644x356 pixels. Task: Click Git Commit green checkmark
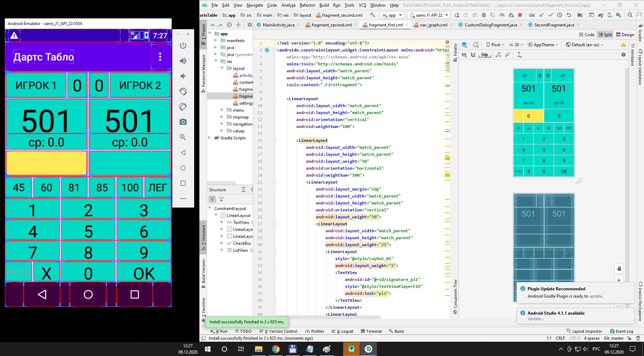[551, 15]
